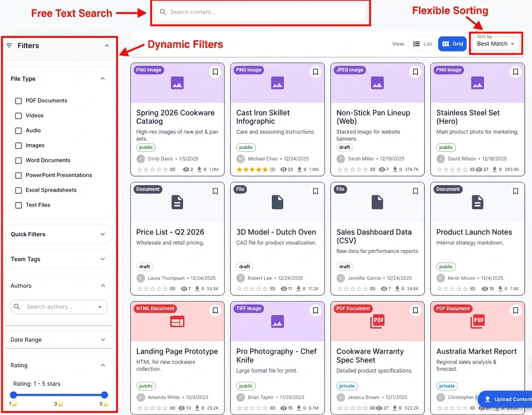Select the download icon on Cast Iron Skillet Infographic

coord(300,169)
